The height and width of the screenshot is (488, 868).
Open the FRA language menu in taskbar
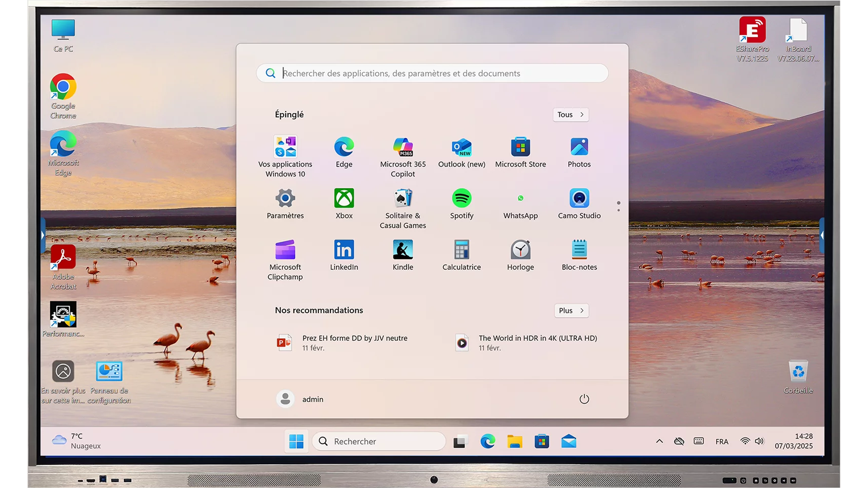[x=722, y=441]
